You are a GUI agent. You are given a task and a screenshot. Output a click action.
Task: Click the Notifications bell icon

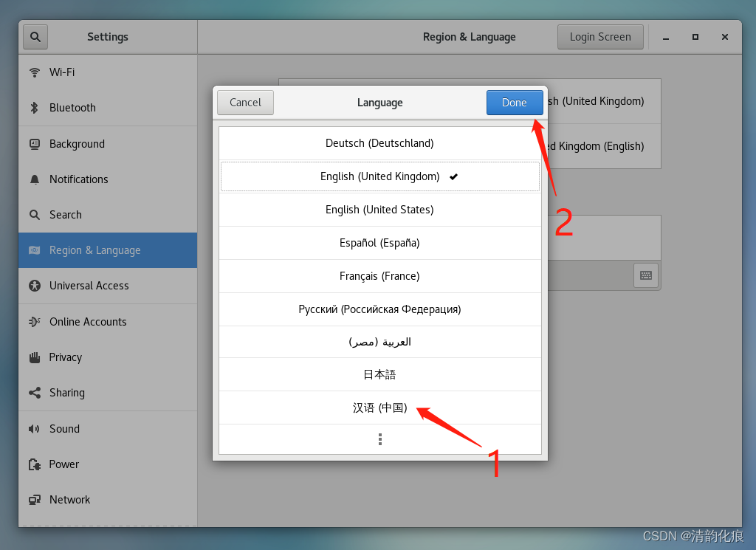[x=34, y=179]
